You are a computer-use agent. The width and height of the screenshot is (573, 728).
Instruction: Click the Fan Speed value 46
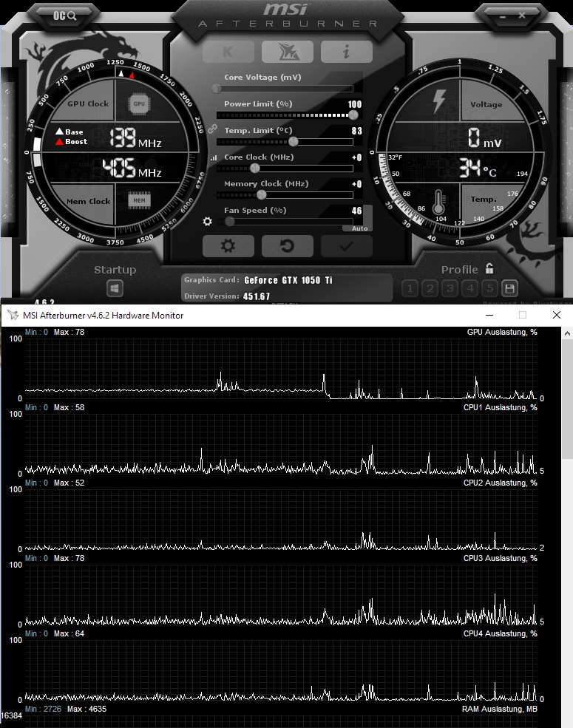tap(356, 211)
